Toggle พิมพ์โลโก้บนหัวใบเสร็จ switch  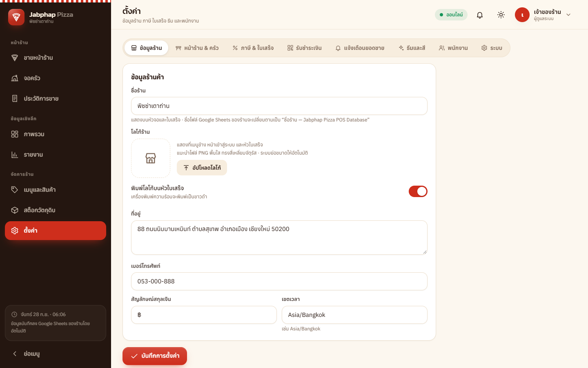(x=418, y=191)
